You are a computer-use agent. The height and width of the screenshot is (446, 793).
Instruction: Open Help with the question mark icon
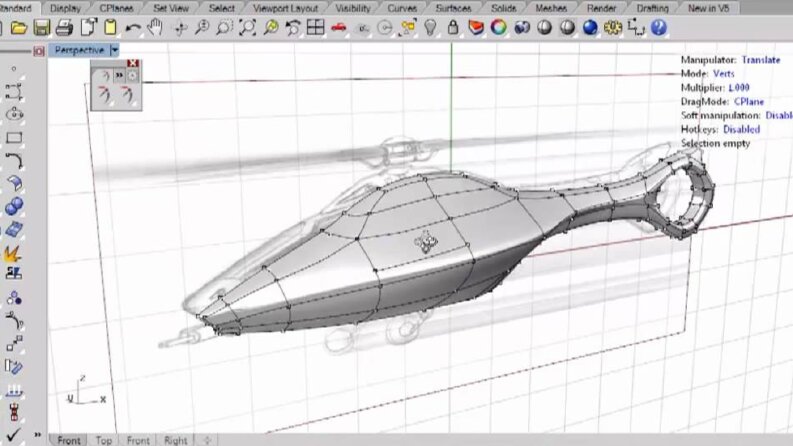point(658,27)
